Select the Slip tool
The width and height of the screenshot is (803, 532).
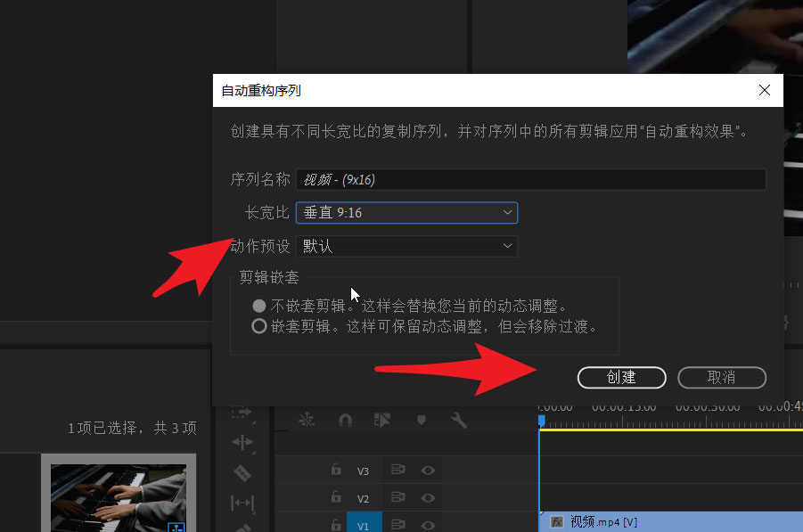click(242, 503)
